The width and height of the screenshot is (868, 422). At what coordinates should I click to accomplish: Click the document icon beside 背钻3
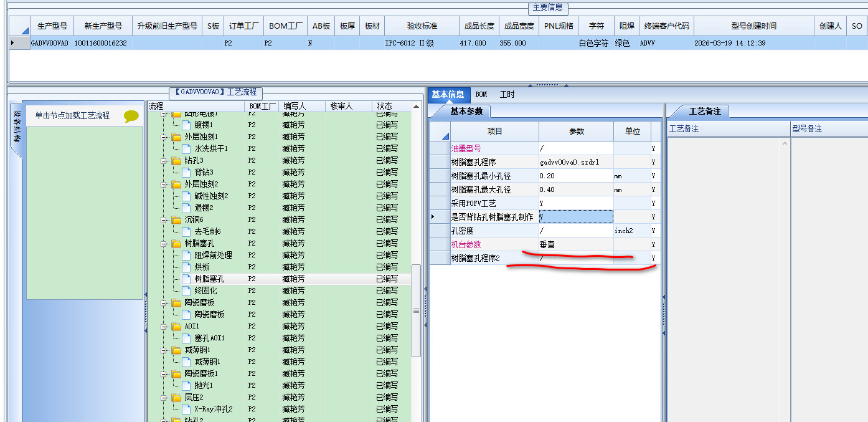point(186,172)
